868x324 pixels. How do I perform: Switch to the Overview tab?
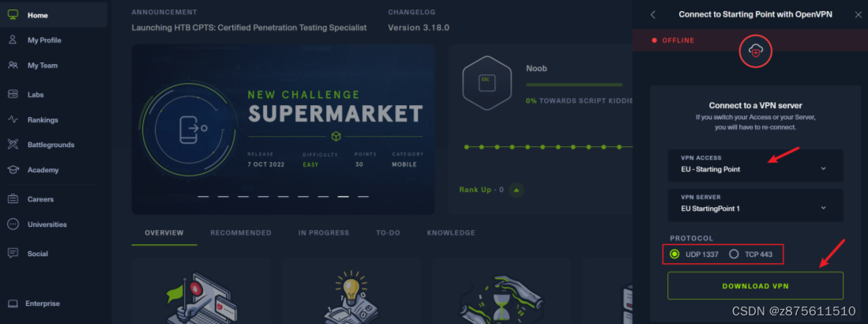point(164,233)
